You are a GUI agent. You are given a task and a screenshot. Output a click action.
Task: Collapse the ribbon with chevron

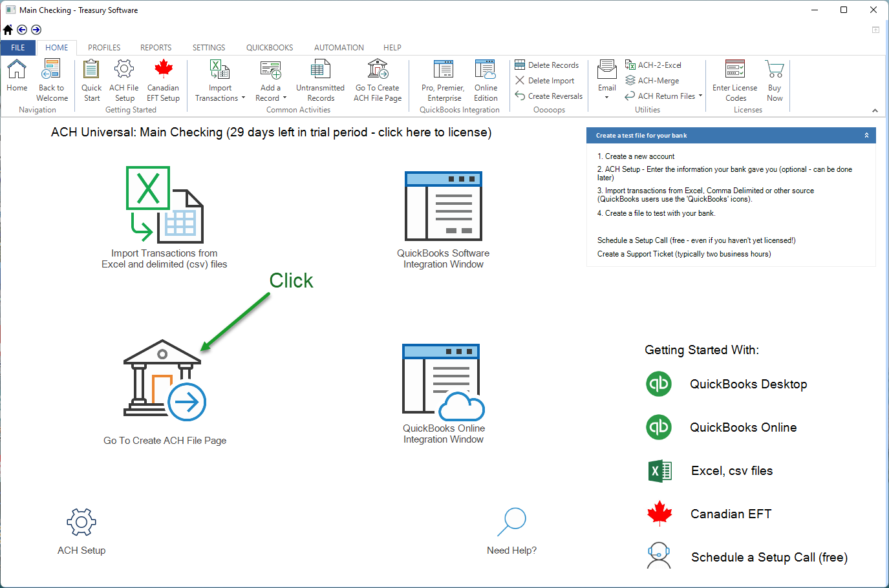(875, 110)
